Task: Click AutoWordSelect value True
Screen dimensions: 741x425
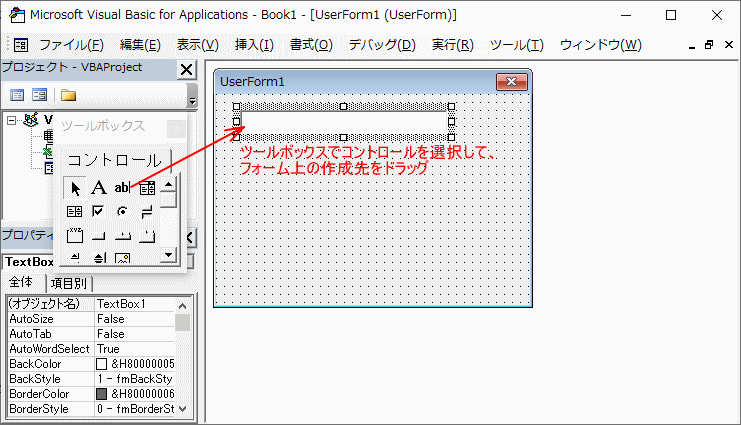Action: (135, 349)
